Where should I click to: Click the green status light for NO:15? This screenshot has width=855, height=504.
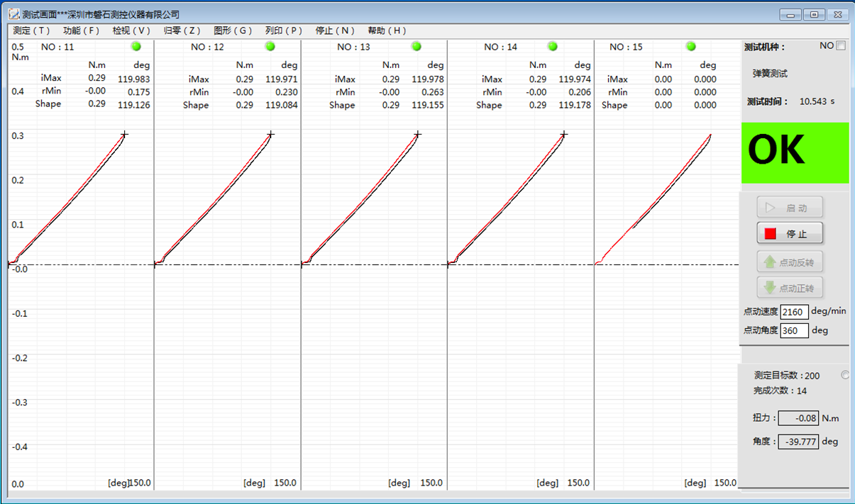(x=691, y=46)
